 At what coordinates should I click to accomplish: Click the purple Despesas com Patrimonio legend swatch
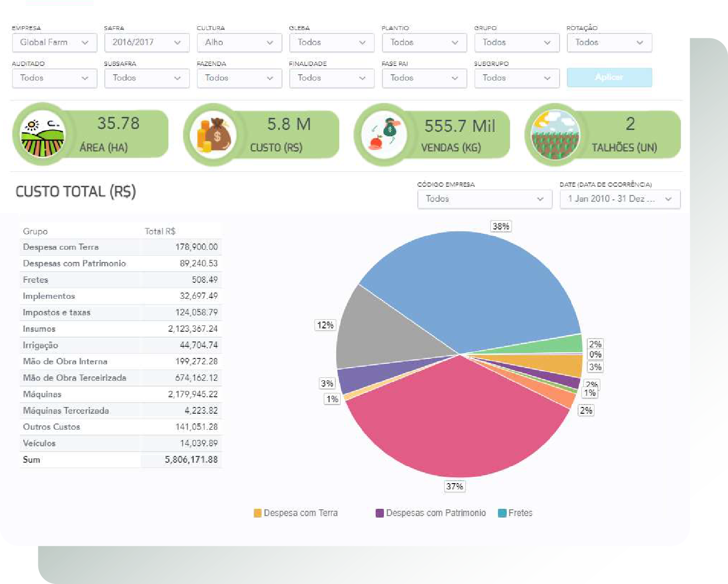pos(380,513)
